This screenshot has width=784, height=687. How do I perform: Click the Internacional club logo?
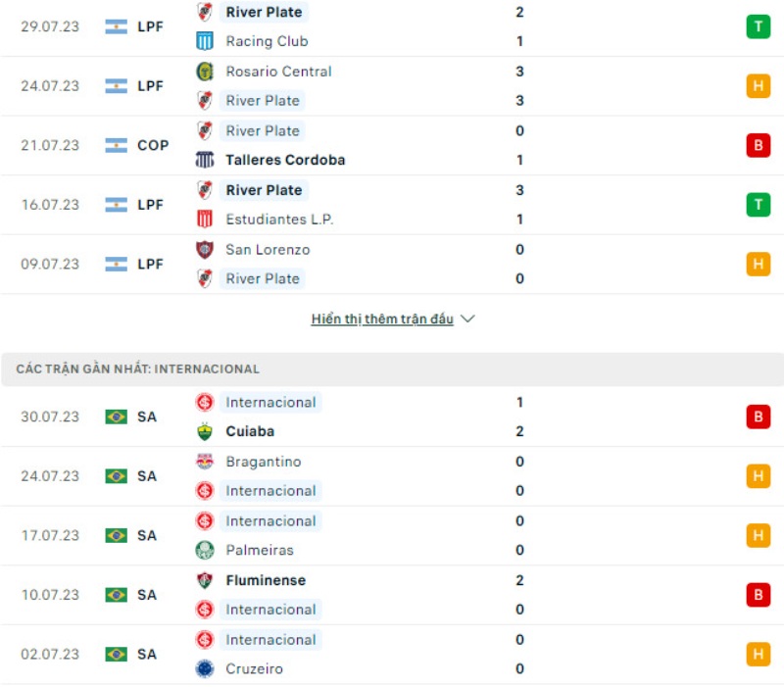(204, 402)
